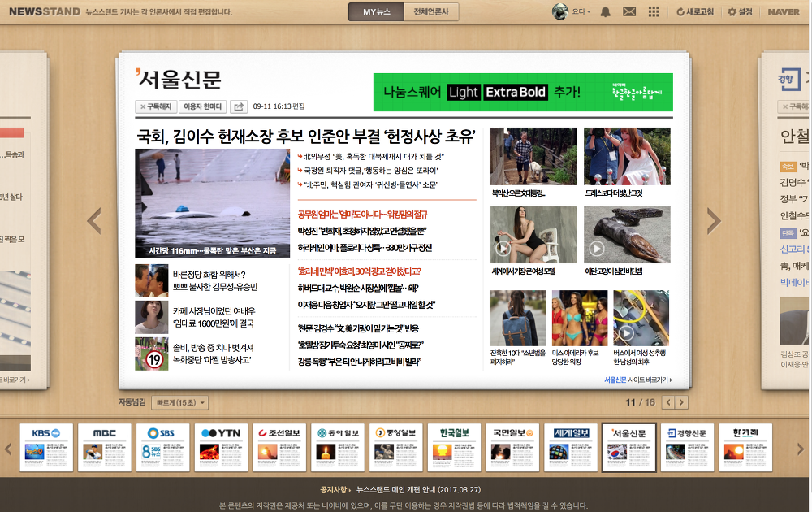812x512 pixels.
Task: Select the KBS newspaper thumbnail
Action: (x=45, y=445)
